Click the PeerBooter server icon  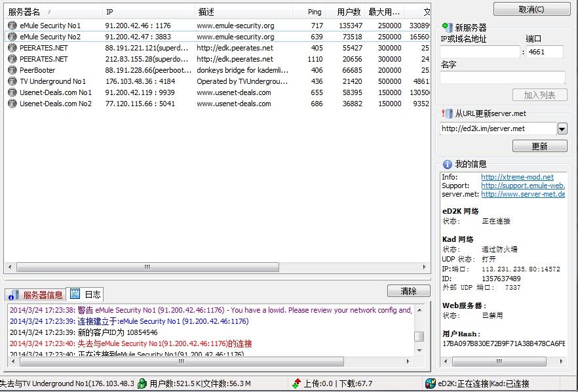(12, 70)
